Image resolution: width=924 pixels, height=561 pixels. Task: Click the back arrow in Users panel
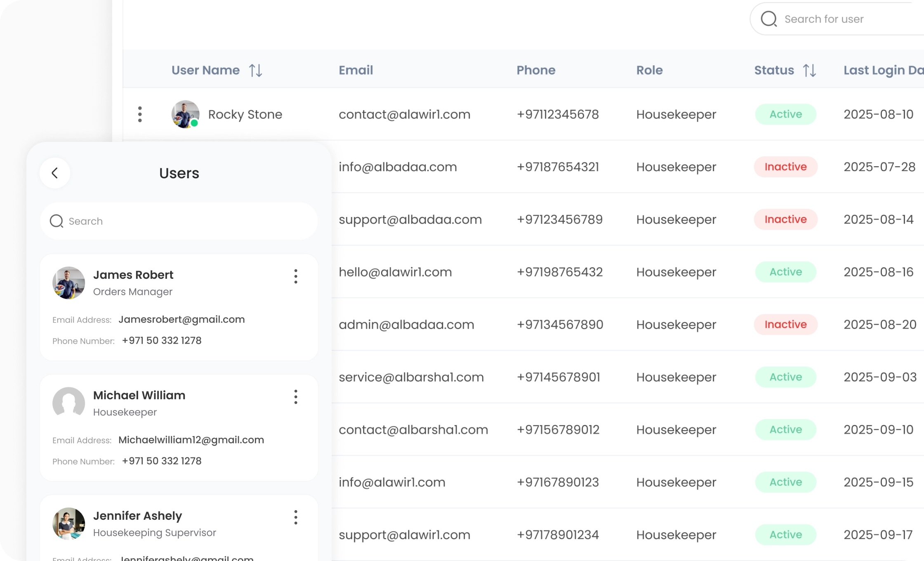55,173
